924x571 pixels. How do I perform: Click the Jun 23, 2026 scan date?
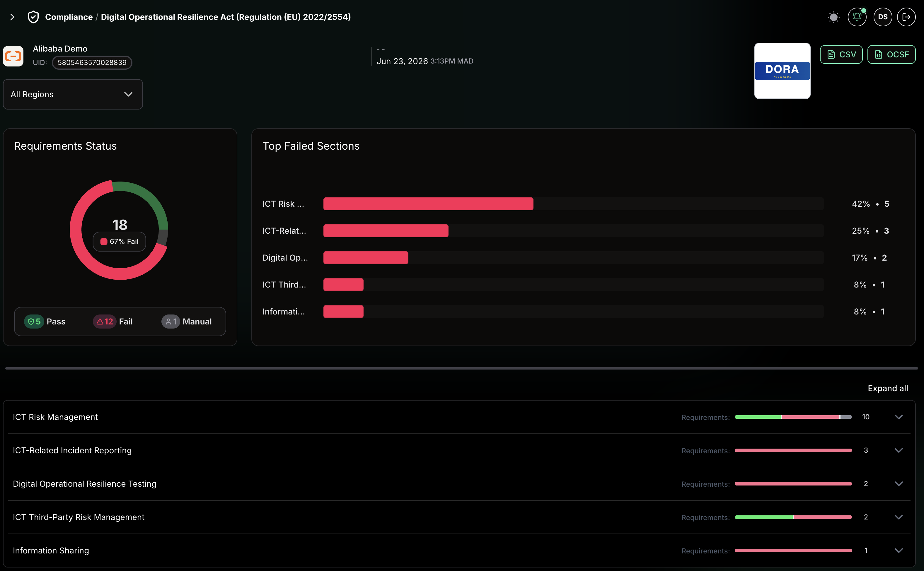402,61
